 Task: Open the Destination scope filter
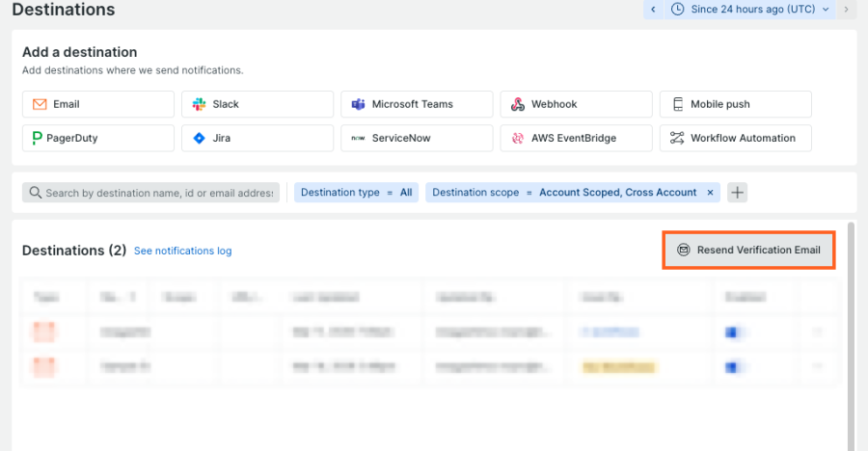[564, 193]
